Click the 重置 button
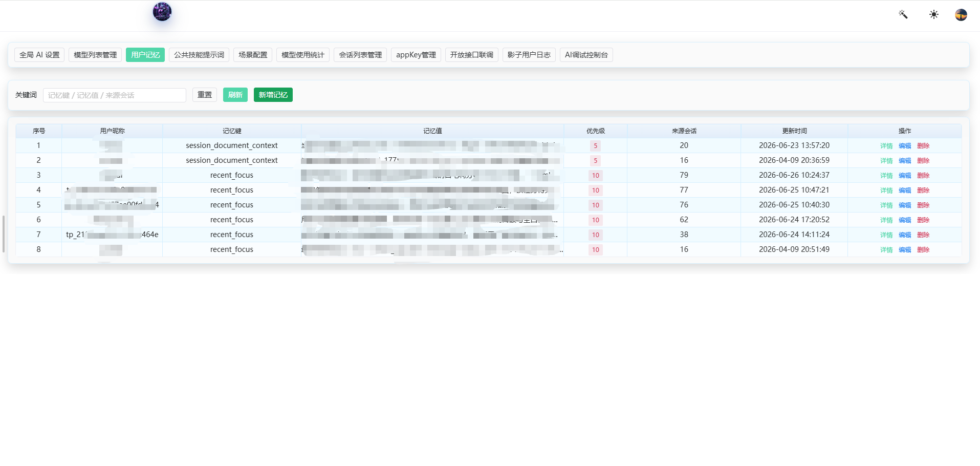The width and height of the screenshot is (980, 466). (x=205, y=95)
